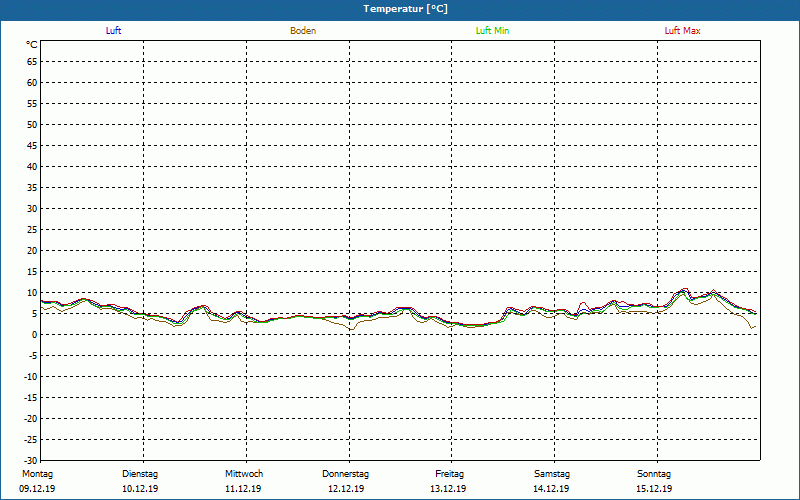The width and height of the screenshot is (800, 500).
Task: Click the date 11.12.19
Action: (243, 489)
